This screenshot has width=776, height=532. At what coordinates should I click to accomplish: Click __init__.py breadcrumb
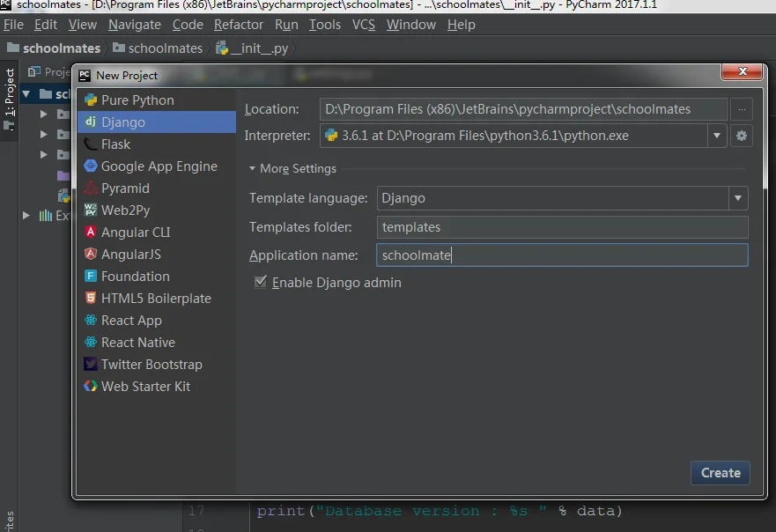coord(253,48)
